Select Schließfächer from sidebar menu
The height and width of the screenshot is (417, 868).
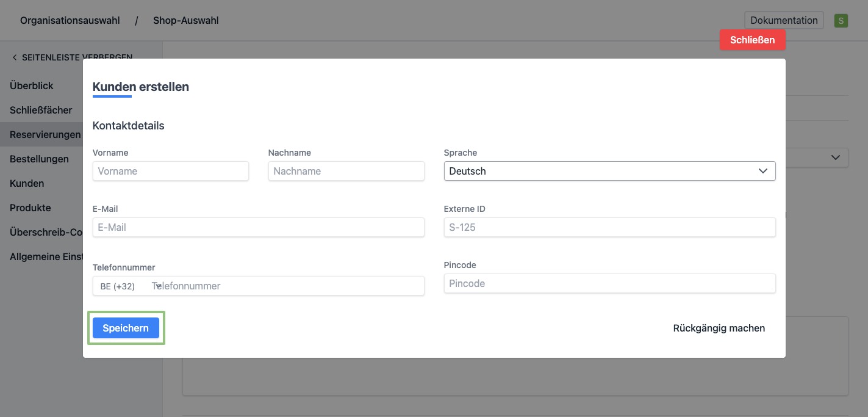[x=41, y=111]
